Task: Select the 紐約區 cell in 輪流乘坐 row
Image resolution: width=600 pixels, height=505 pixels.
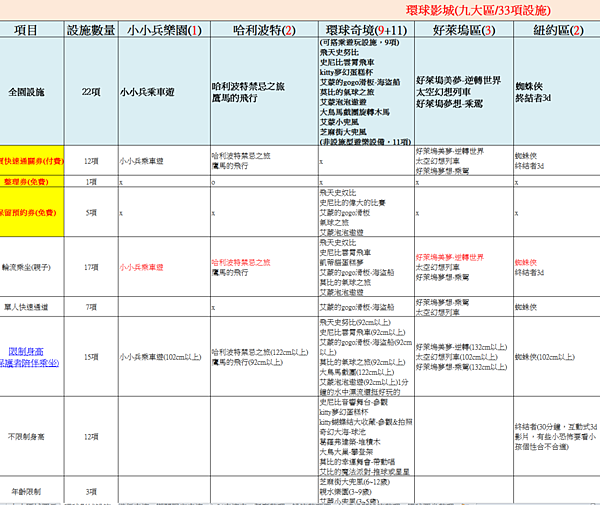Action: tap(557, 267)
